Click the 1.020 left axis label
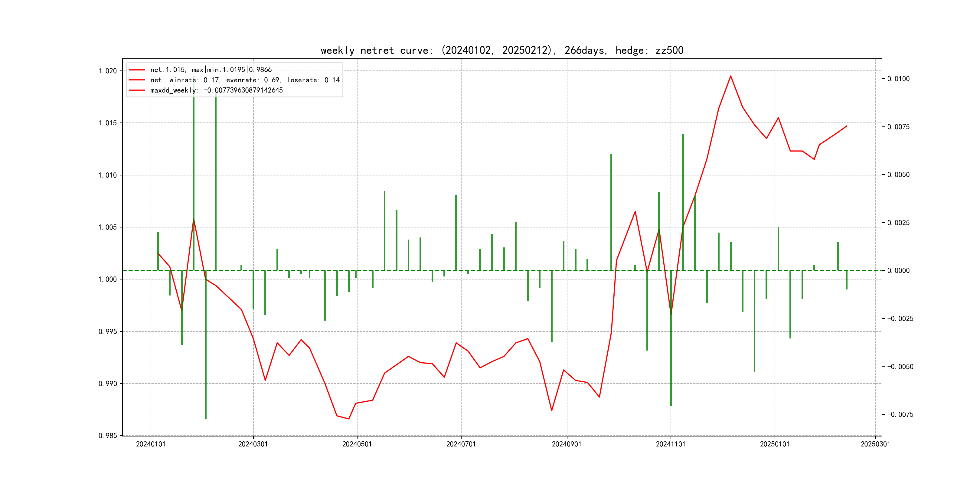 108,71
